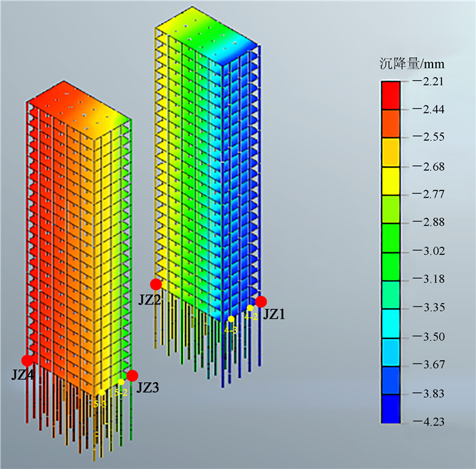Click the yellow 5-2 point marker
The height and width of the screenshot is (469, 476).
121,383
